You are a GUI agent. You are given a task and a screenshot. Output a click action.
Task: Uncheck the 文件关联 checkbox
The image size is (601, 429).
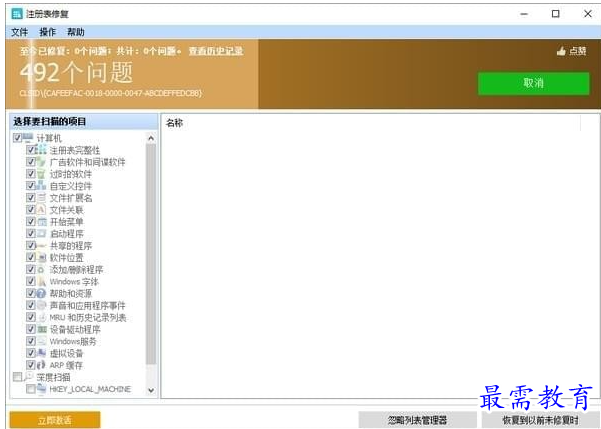click(x=31, y=209)
